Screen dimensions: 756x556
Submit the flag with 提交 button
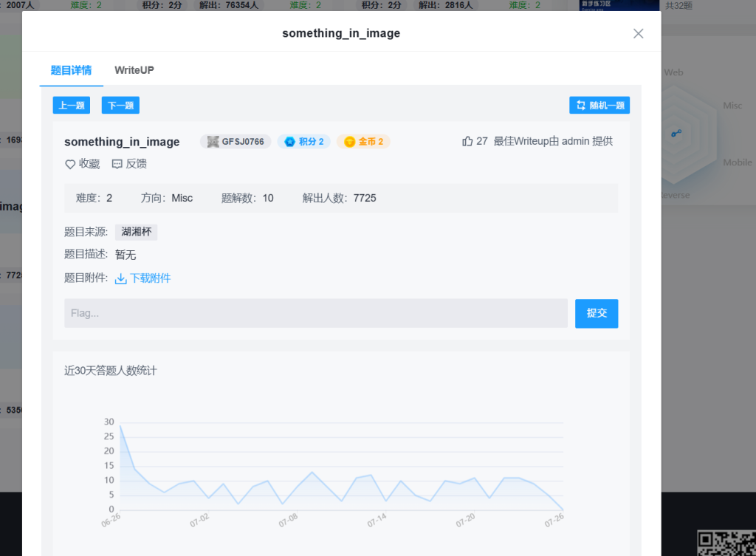pyautogui.click(x=597, y=313)
